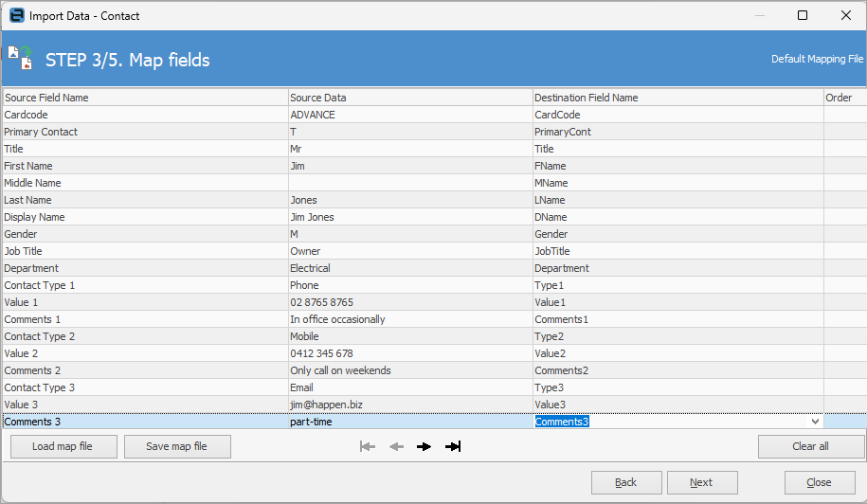
Task: Expand the Comments3 destination field dropdown
Action: coord(814,422)
